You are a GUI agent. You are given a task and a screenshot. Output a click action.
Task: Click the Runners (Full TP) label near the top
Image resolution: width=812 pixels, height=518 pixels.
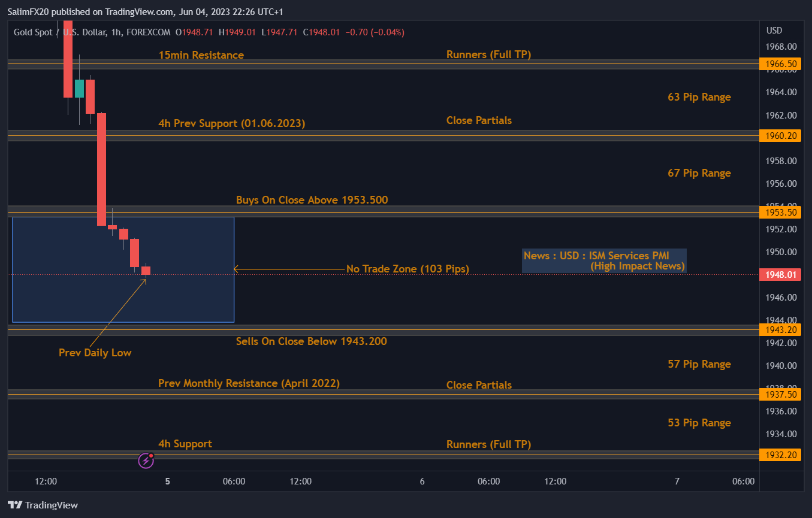pyautogui.click(x=489, y=54)
